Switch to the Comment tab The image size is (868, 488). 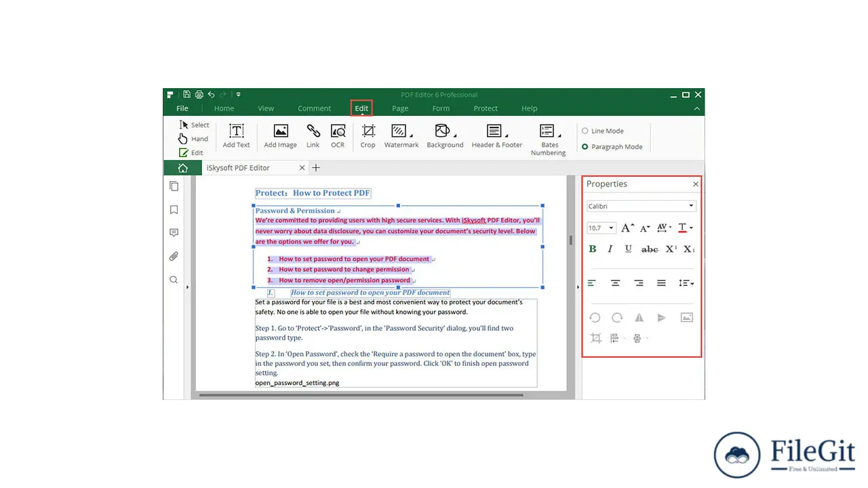coord(314,108)
